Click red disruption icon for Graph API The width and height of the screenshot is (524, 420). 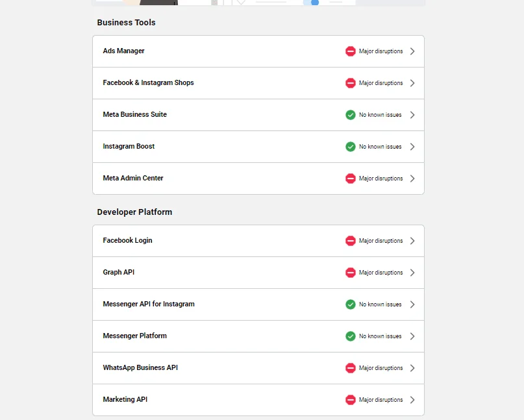[x=350, y=272]
